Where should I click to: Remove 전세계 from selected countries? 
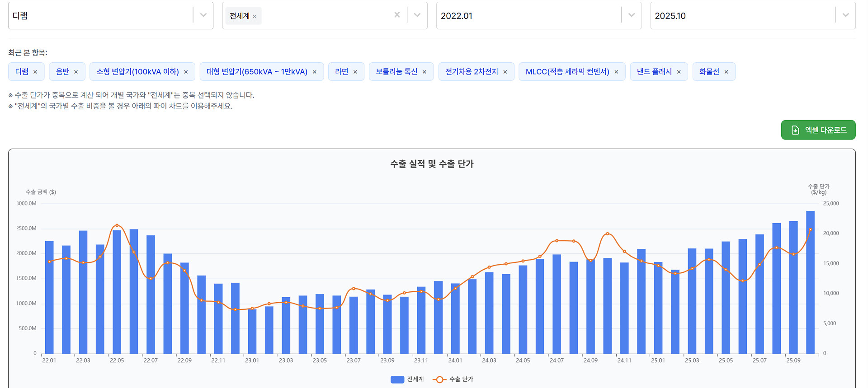tap(255, 16)
